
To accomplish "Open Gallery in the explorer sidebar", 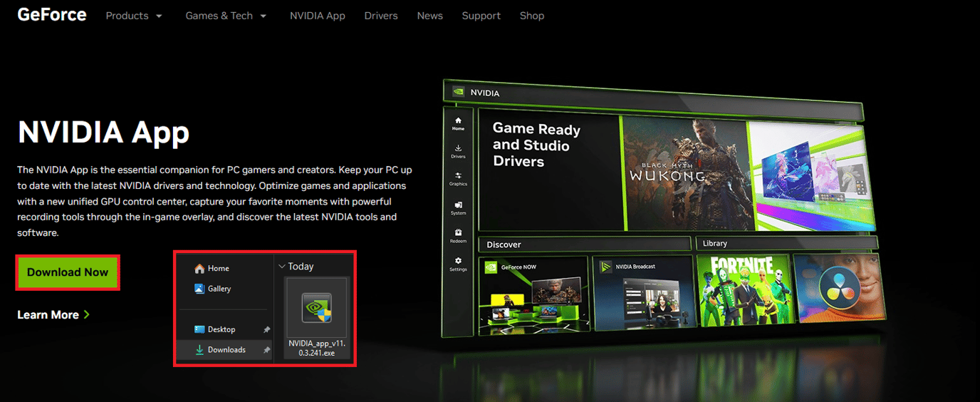I will [x=219, y=289].
